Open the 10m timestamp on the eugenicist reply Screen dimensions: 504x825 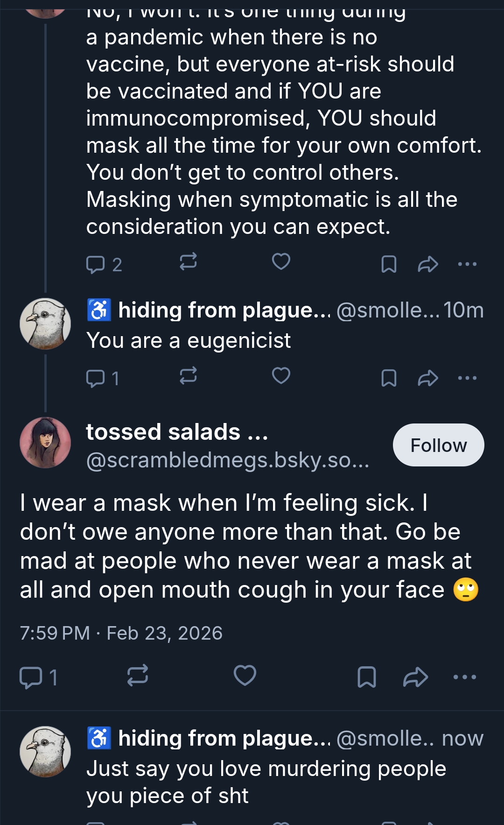click(x=463, y=310)
